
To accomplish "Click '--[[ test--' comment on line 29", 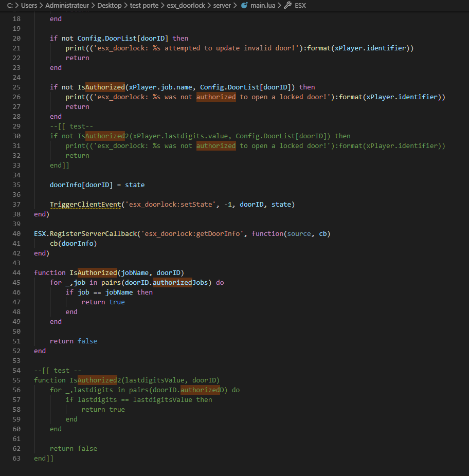I will click(x=71, y=126).
